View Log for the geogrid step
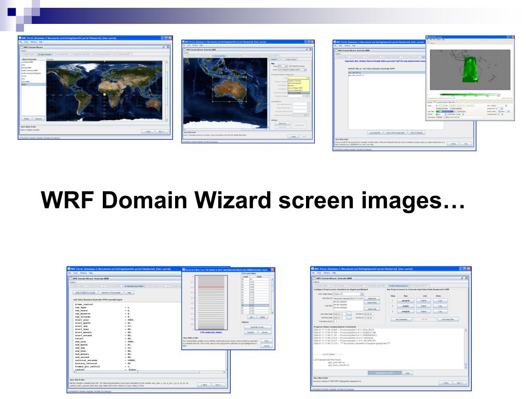Screen dimensions: 532x399 [440, 301]
